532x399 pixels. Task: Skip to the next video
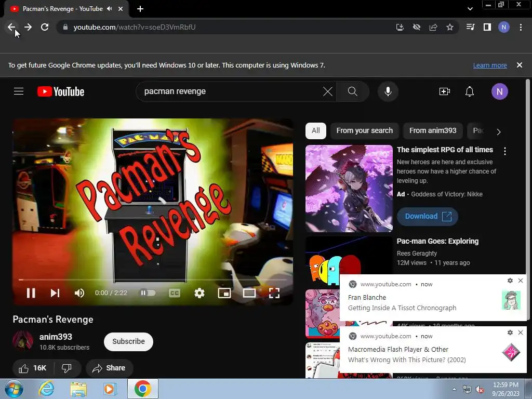(55, 293)
